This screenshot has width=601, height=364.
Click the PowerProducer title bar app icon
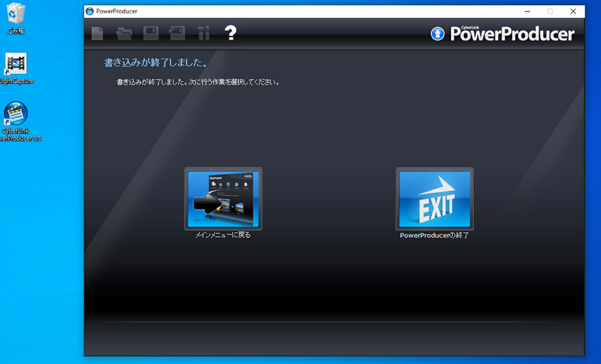(x=90, y=11)
